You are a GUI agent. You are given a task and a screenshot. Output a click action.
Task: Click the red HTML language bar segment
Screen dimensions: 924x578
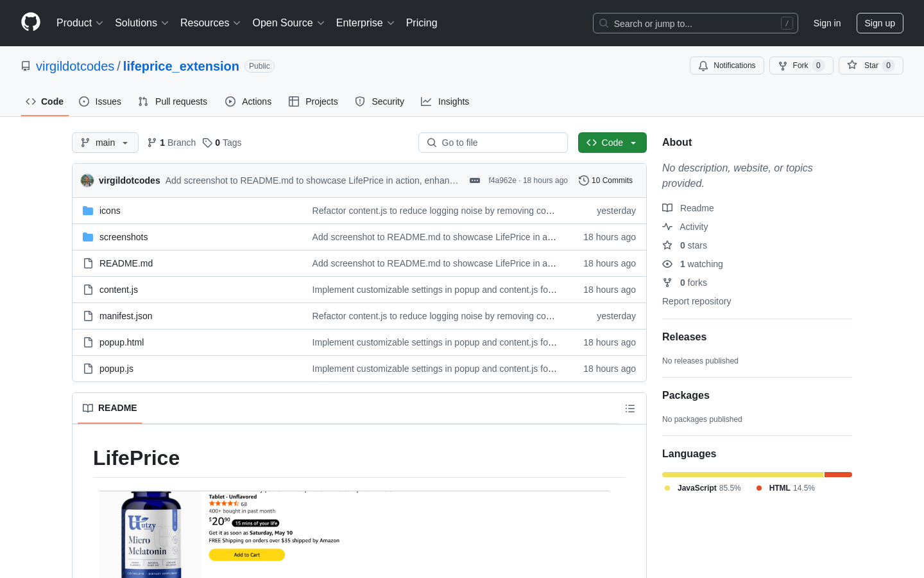tap(839, 475)
